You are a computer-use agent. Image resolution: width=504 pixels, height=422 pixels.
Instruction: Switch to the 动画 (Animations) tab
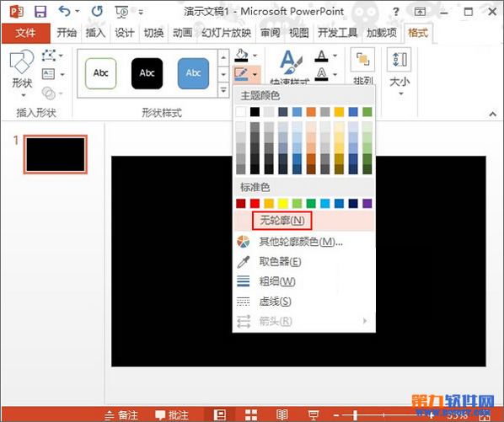click(182, 33)
